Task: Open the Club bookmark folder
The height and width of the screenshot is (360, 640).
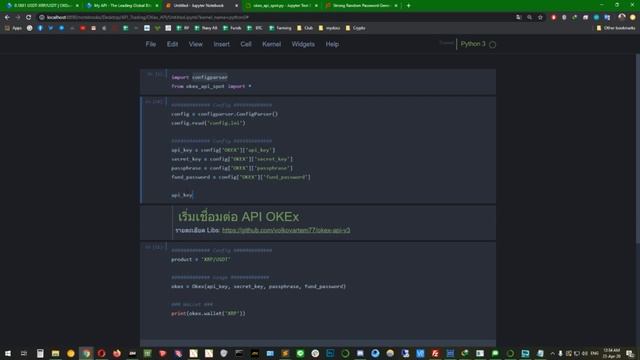Action: (x=305, y=28)
